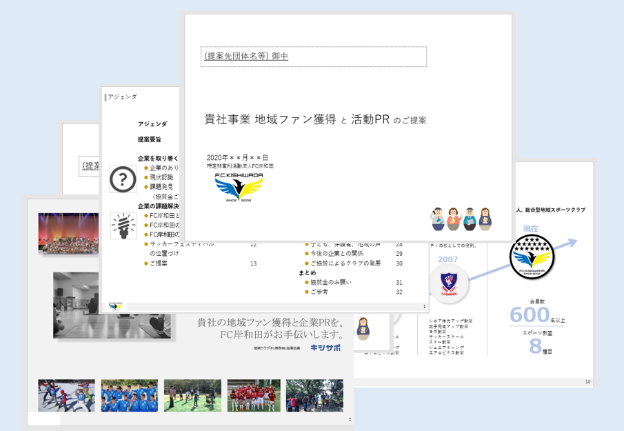This screenshot has width=624, height=431.
Task: Click the ご参考 agenda item
Action: pos(319,292)
